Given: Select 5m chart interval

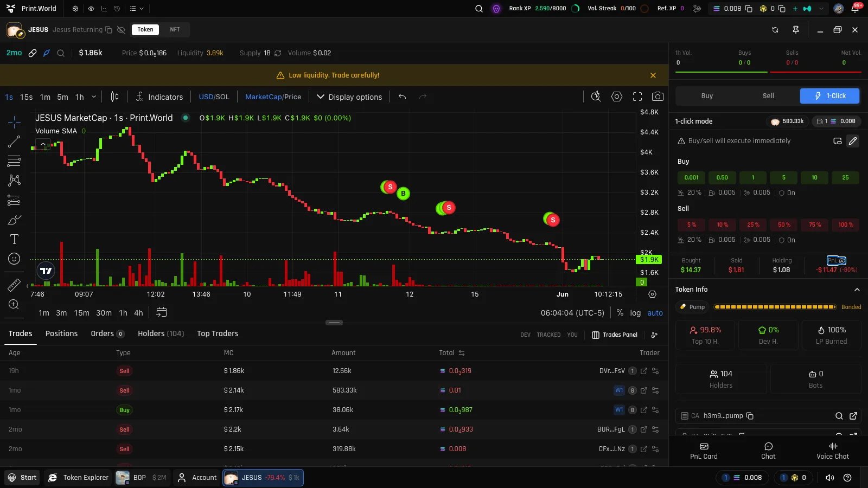Looking at the screenshot, I should coord(63,97).
